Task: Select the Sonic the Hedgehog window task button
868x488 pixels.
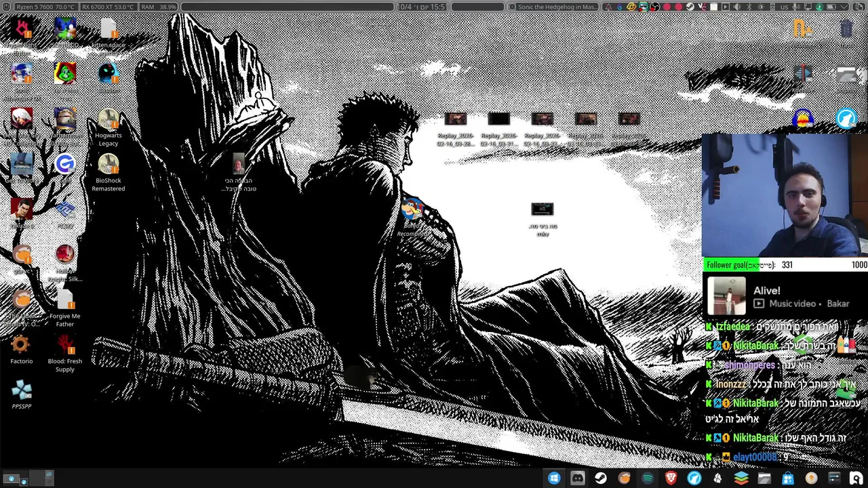Action: coord(553,7)
